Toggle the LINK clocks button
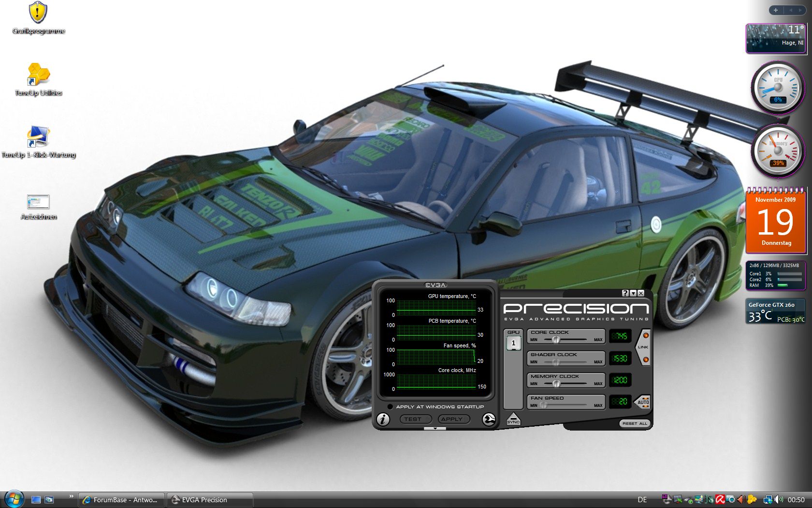The width and height of the screenshot is (812, 508). point(643,347)
